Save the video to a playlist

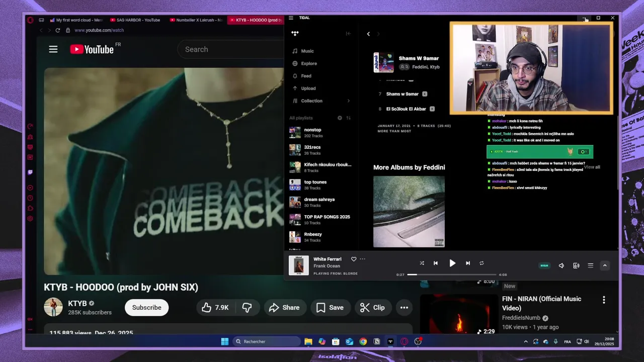click(x=330, y=308)
